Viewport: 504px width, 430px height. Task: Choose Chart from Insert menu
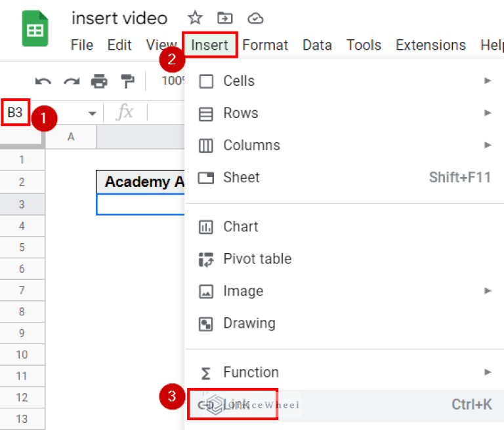pyautogui.click(x=345, y=227)
